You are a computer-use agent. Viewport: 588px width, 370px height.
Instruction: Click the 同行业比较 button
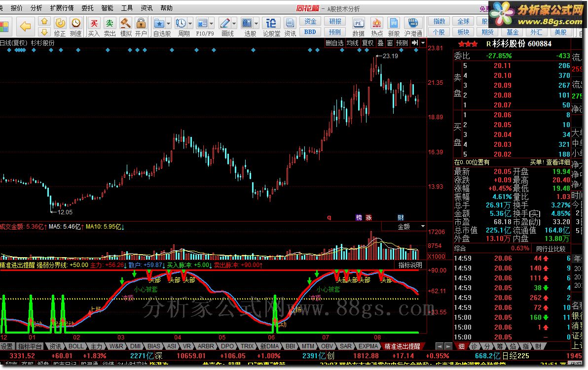(x=551, y=248)
